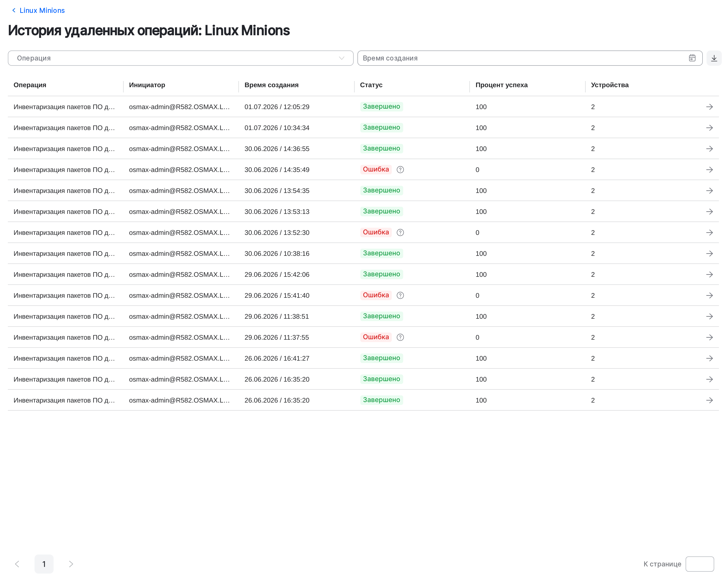Click the Время создания column header

point(271,85)
